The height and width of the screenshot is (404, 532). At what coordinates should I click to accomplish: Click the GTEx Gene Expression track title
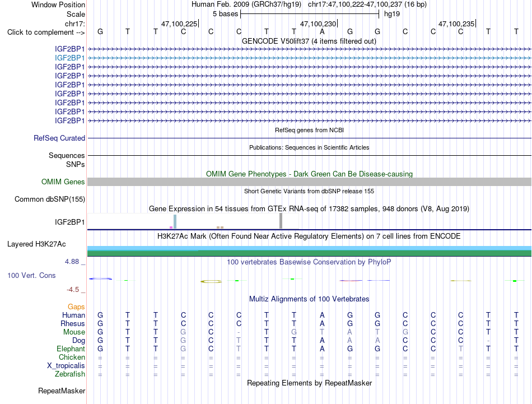pyautogui.click(x=309, y=209)
